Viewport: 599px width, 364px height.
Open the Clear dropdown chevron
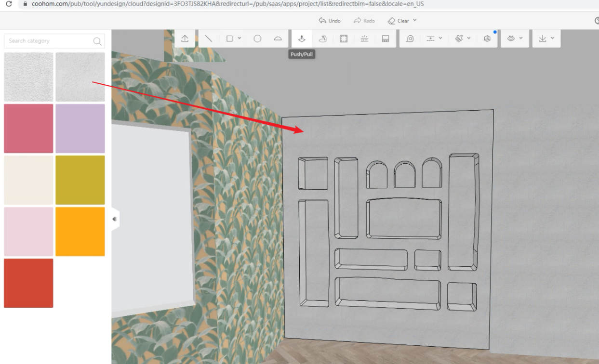tap(415, 21)
